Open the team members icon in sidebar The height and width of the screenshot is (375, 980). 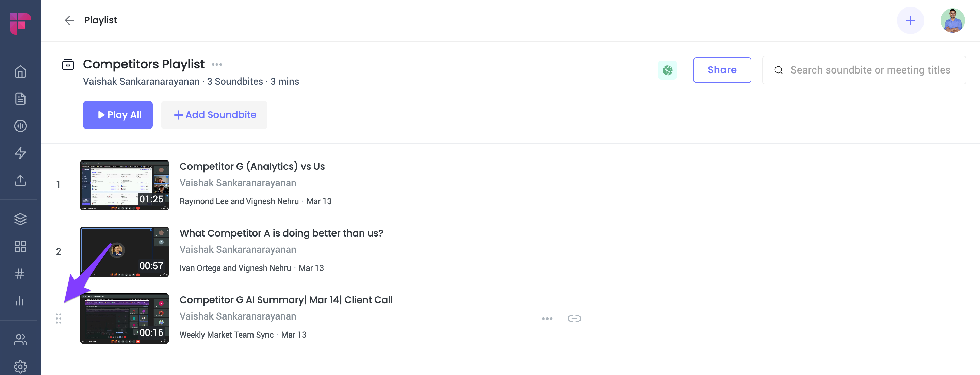coord(20,339)
